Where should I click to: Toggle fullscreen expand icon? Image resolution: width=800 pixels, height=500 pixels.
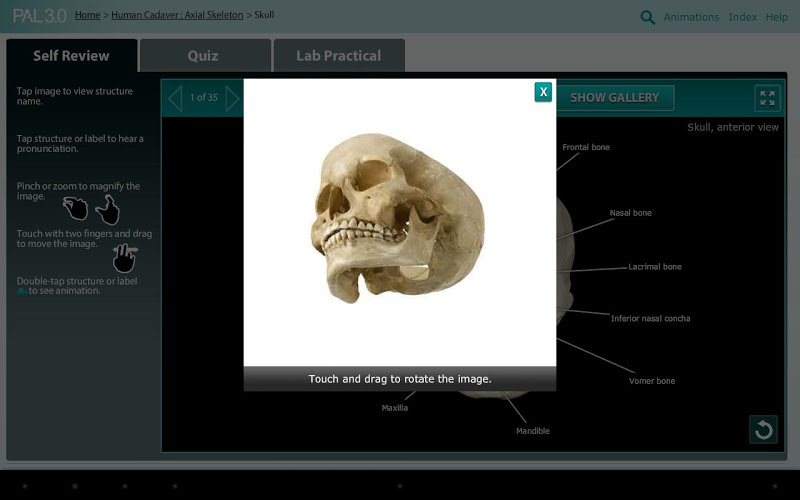767,98
